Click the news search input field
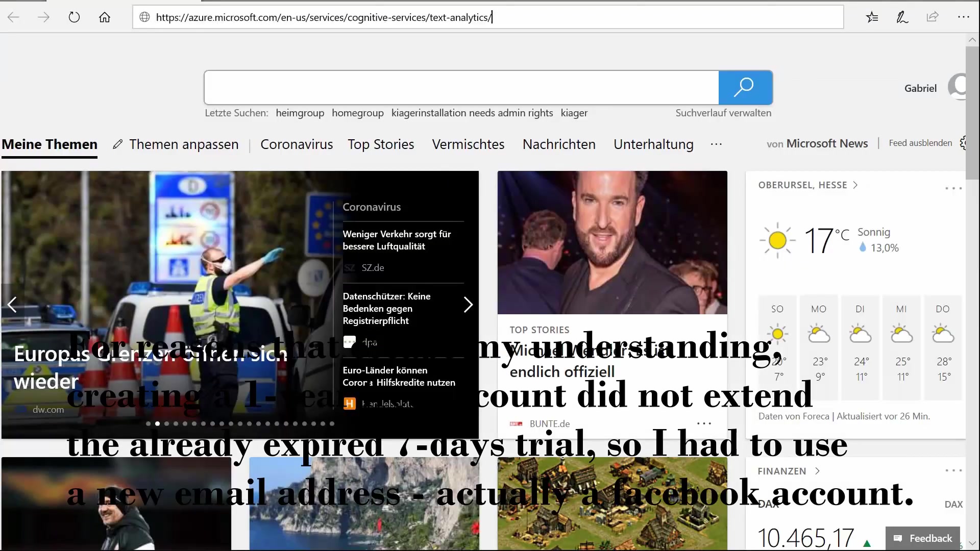The width and height of the screenshot is (980, 551). coord(461,88)
